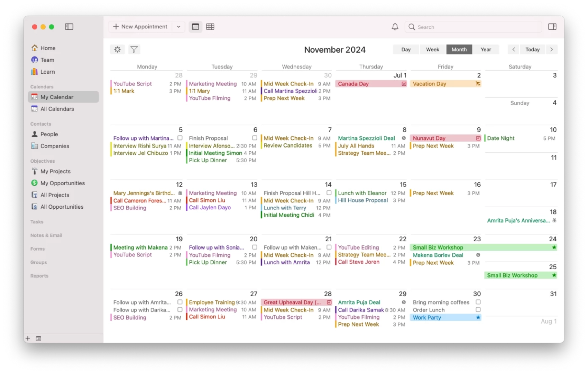Open All Projects

(55, 195)
